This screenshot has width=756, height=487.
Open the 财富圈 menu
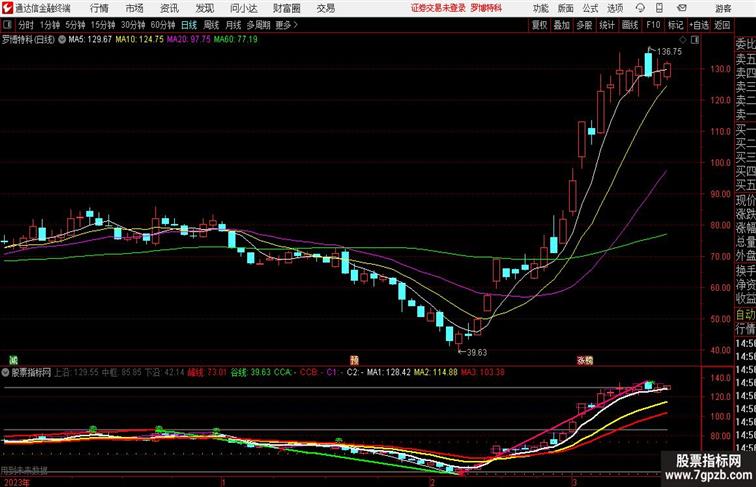[286, 8]
